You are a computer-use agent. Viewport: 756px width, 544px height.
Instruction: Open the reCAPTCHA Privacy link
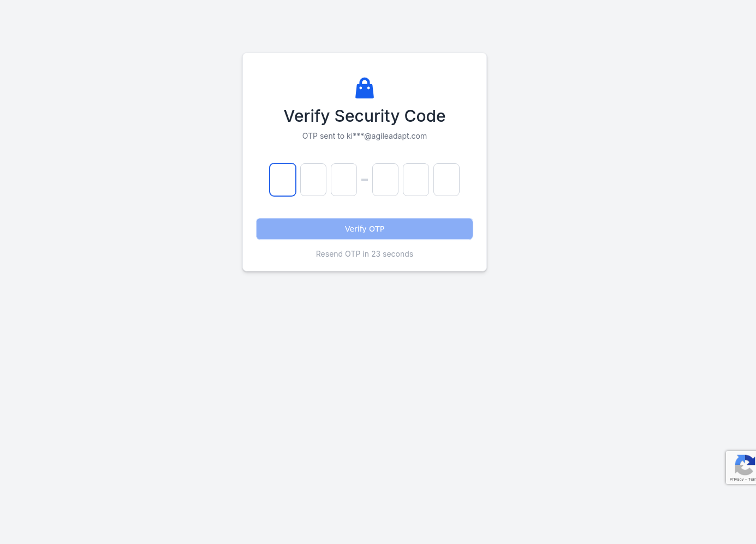(736, 480)
